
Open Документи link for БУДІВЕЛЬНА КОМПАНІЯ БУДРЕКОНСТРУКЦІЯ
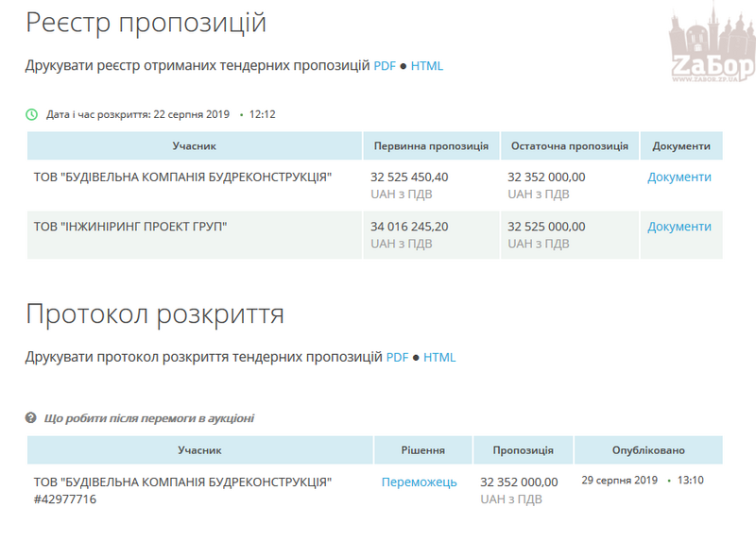tap(679, 178)
